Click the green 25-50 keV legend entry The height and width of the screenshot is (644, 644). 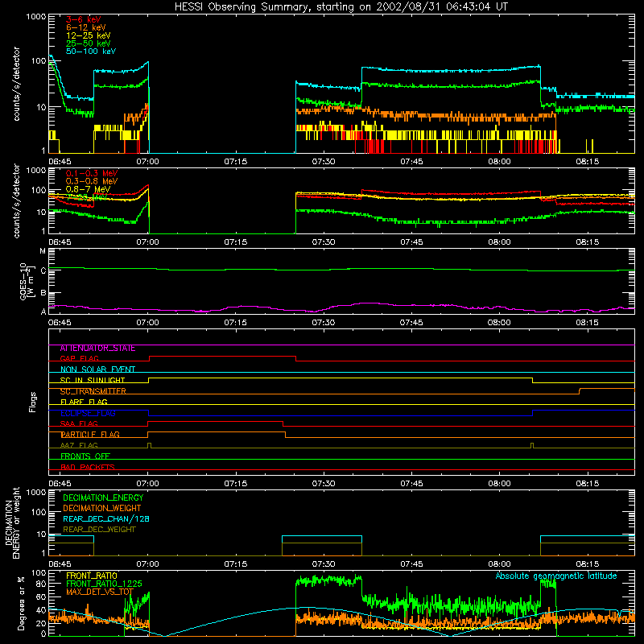[x=89, y=43]
